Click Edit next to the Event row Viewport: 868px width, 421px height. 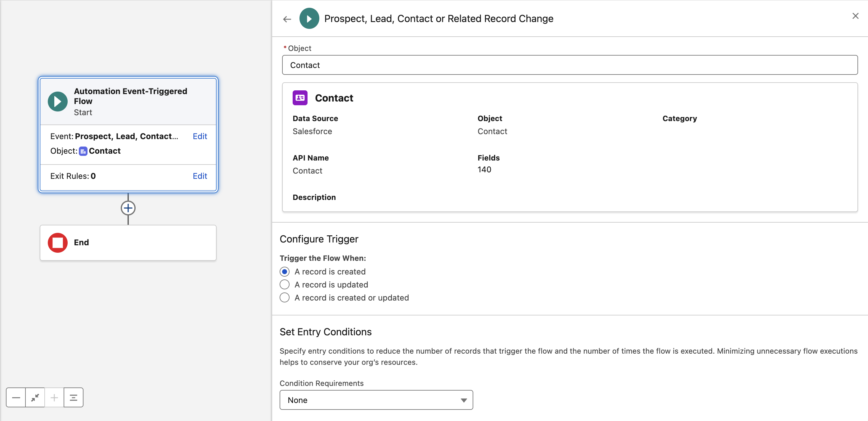(x=200, y=136)
